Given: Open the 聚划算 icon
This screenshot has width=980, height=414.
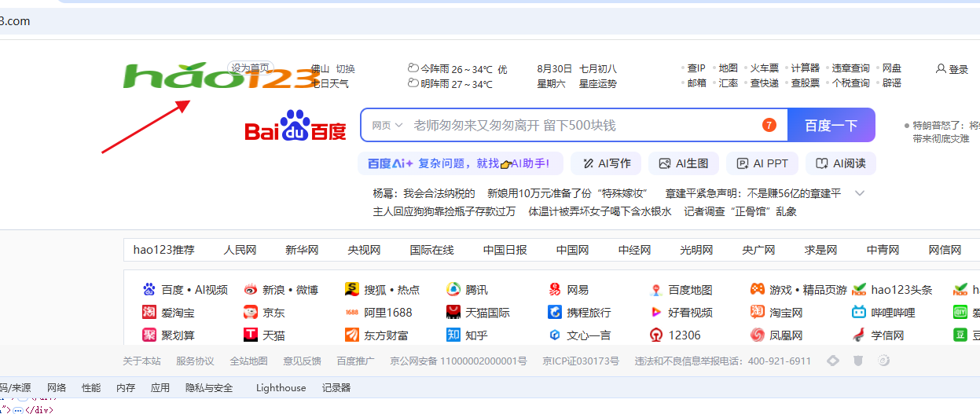Looking at the screenshot, I should (149, 335).
